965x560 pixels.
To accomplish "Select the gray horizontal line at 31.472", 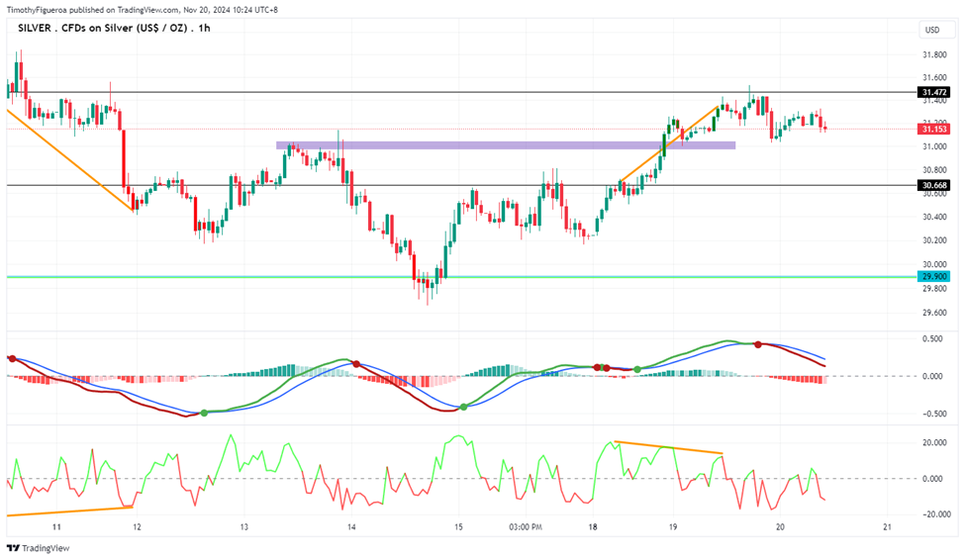I will [x=461, y=92].
